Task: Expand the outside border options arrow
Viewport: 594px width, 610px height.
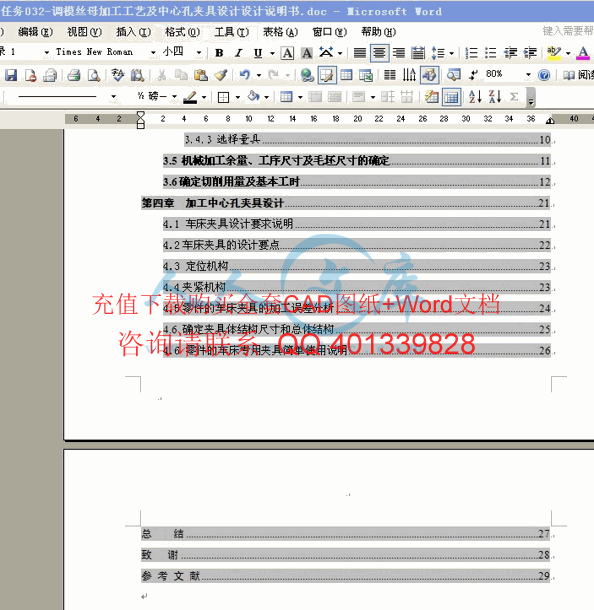Action: click(x=238, y=97)
